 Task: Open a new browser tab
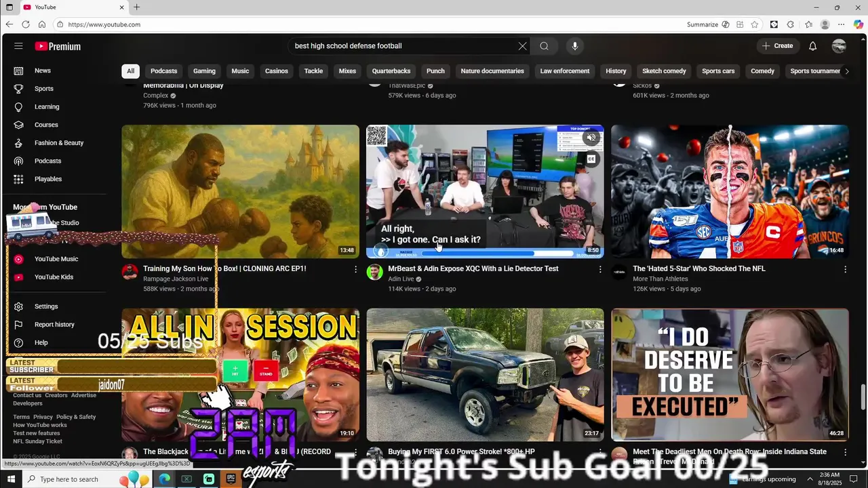[136, 7]
